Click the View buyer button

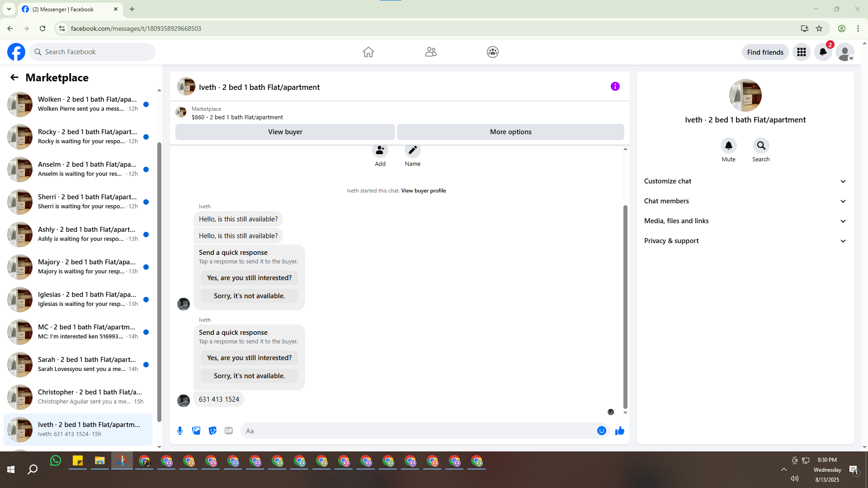[285, 132]
